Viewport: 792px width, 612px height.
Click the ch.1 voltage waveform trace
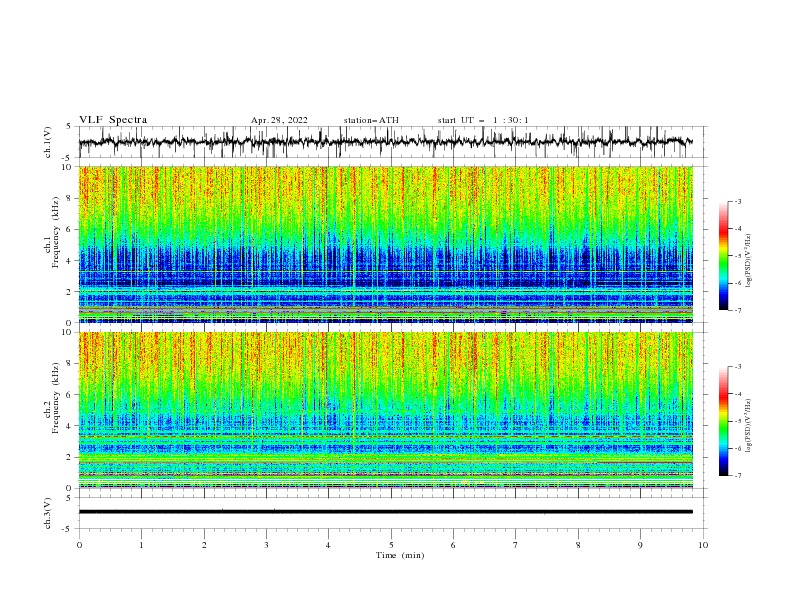pos(385,142)
